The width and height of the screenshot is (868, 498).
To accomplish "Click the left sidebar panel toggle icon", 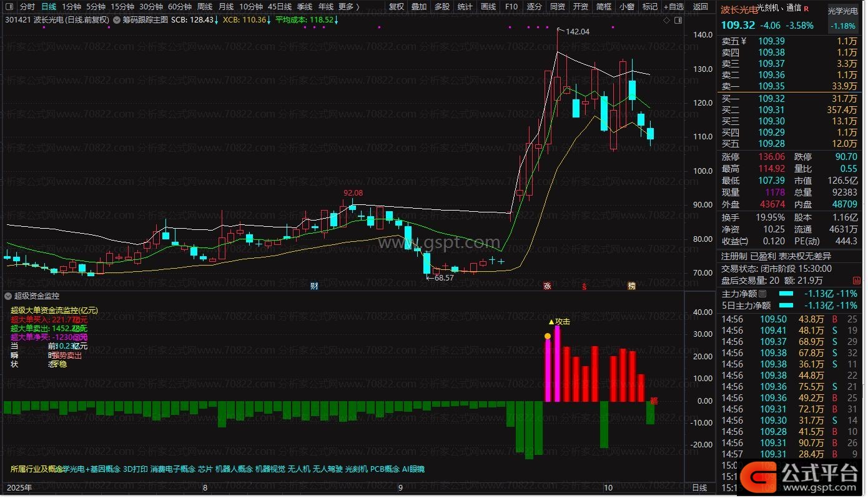I will pos(10,7).
